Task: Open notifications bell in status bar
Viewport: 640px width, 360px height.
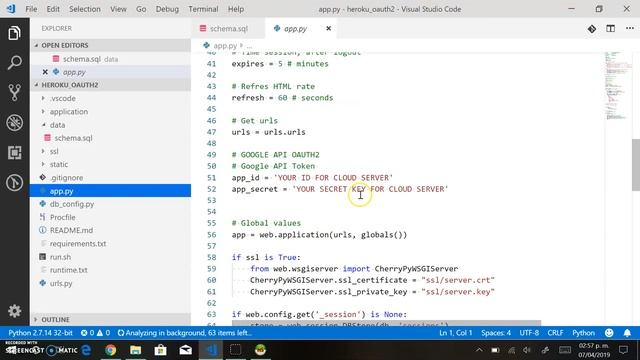Action: click(x=627, y=333)
